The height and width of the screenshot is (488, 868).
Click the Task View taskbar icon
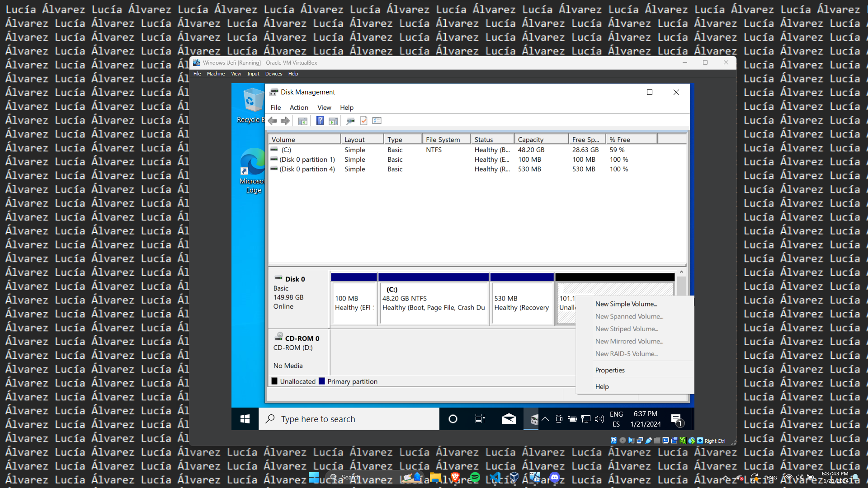point(480,419)
